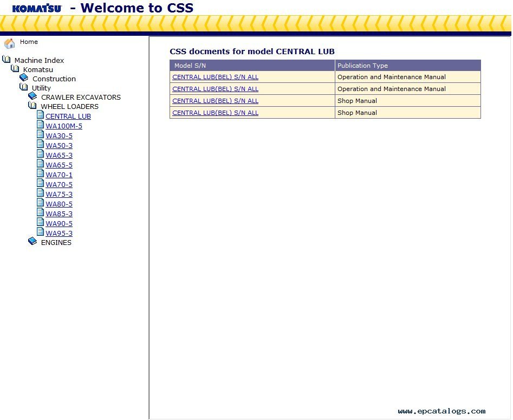The height and width of the screenshot is (420, 513).
Task: Click document icon beside WA85-3
Action: 40,212
